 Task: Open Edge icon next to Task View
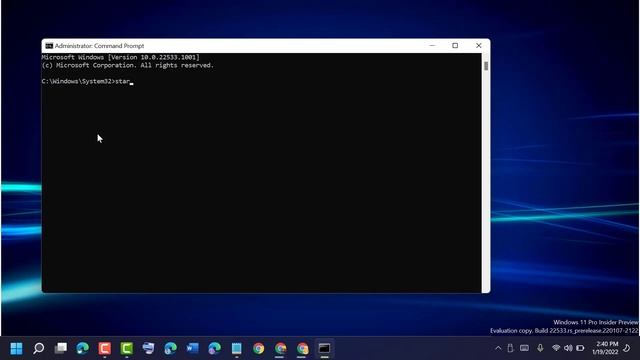tap(82, 348)
